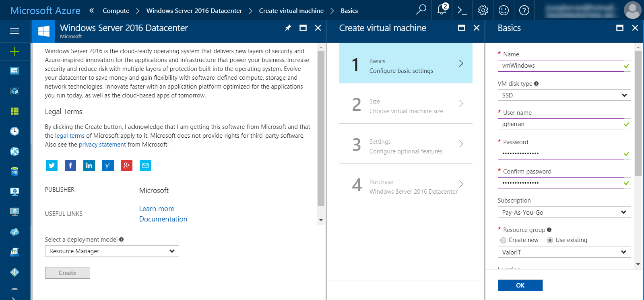Click the green plus New resource icon

coord(14,52)
